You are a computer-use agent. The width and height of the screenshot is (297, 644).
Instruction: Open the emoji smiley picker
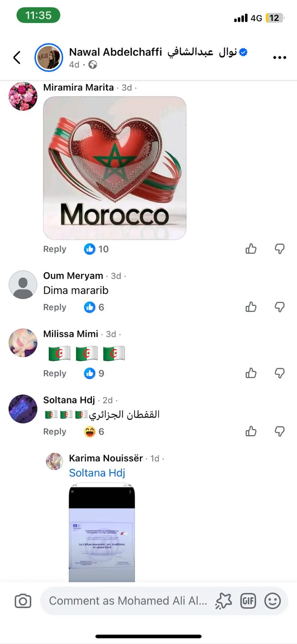click(272, 601)
